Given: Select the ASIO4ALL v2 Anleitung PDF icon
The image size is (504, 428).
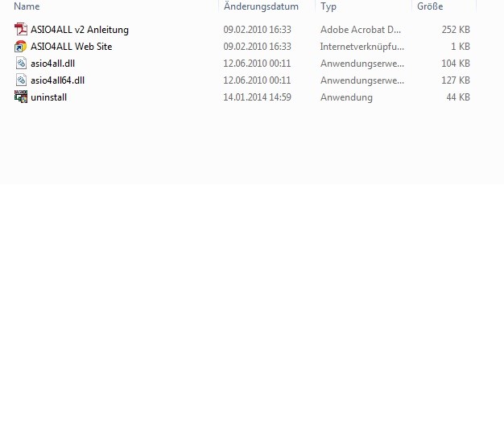Looking at the screenshot, I should click(21, 29).
